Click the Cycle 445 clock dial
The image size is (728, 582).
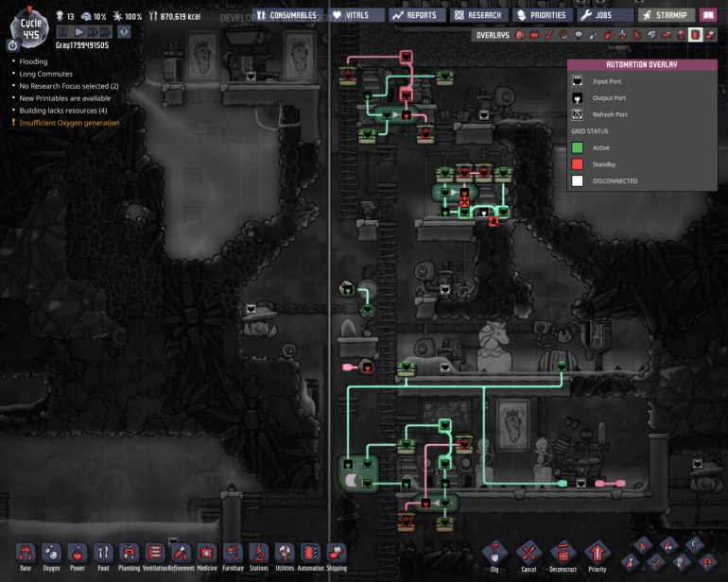click(30, 29)
